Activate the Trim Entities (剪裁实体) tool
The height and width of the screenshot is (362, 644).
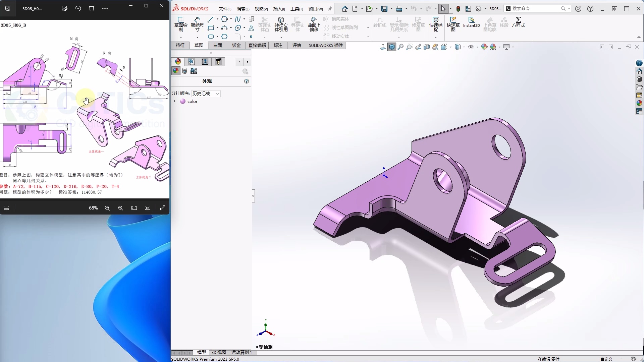point(265,23)
